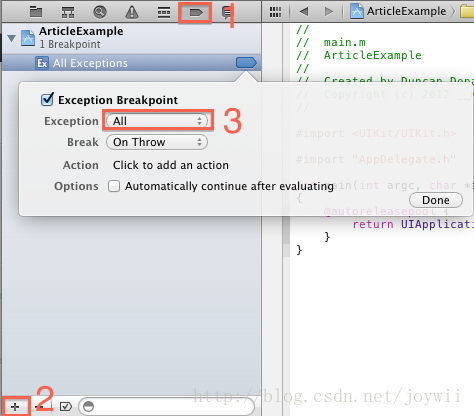Viewport: 474px width, 416px height.
Task: Toggle the enabled breakpoints filter icon
Action: pos(66,406)
